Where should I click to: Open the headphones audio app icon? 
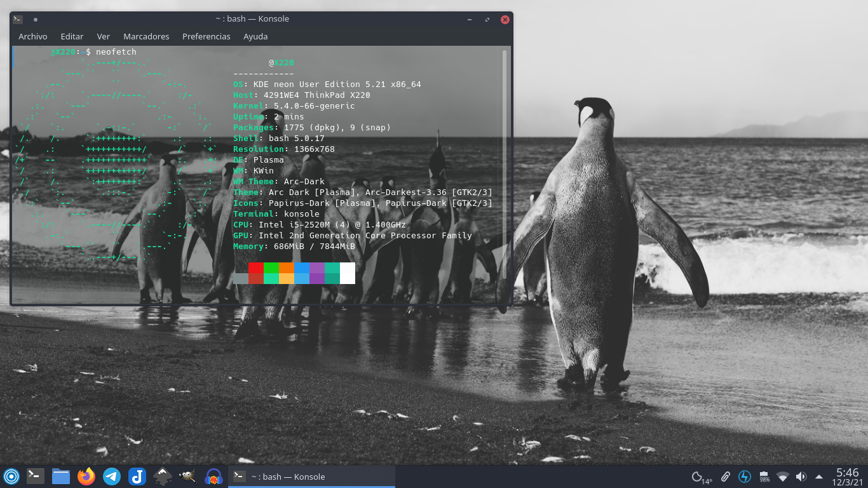click(214, 476)
